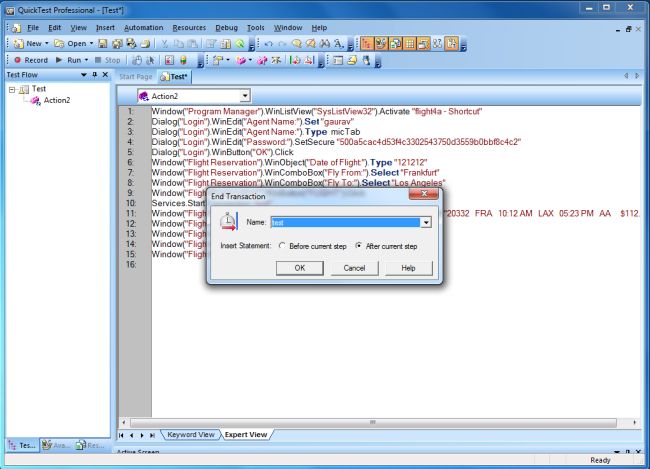This screenshot has width=650, height=469.
Task: Click the Ava... bottom pane tab
Action: click(x=56, y=445)
